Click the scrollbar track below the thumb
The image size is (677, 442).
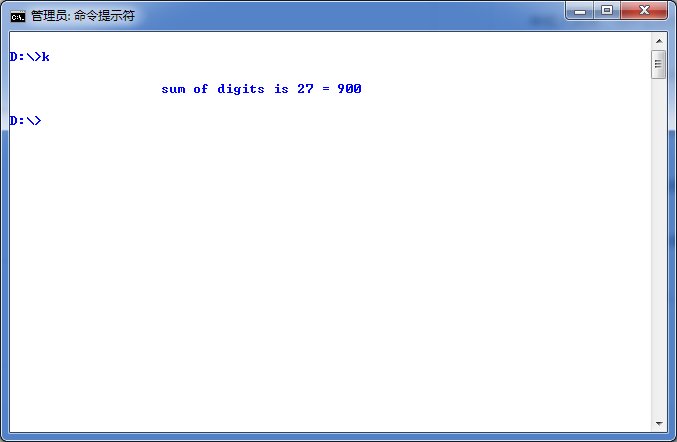(658, 250)
